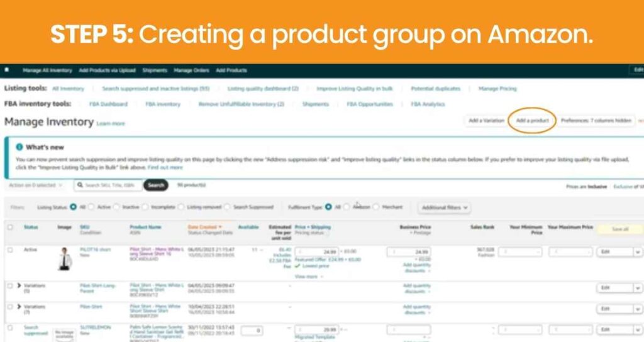The image size is (644, 342).
Task: Open the Listing quality dashboard link
Action: [263, 89]
